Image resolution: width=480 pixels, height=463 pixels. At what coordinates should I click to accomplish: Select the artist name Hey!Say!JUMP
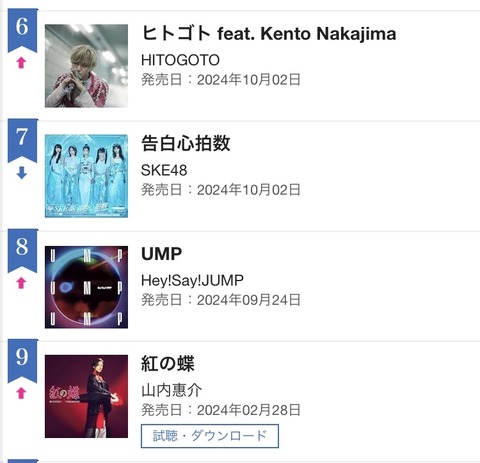192,281
